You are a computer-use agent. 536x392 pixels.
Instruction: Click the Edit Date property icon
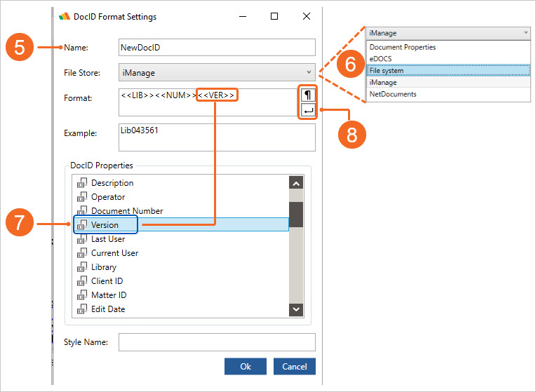(82, 309)
